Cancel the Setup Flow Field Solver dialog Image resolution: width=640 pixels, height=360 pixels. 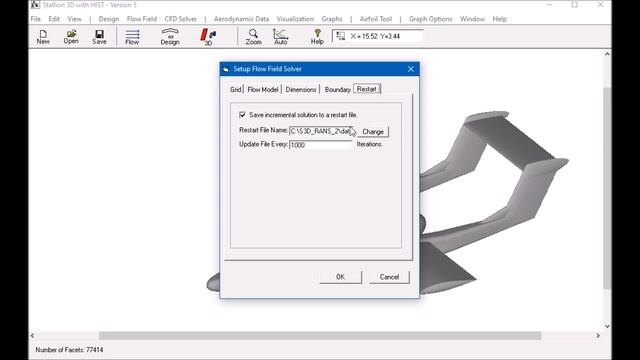[x=389, y=277]
